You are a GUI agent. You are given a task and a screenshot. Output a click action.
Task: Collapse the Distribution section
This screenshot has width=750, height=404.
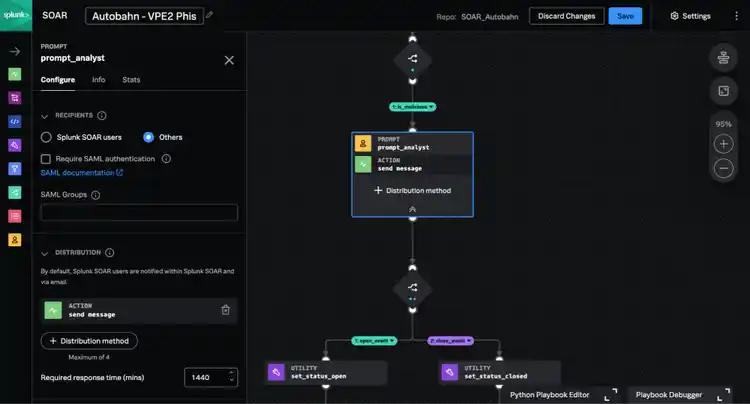pos(44,253)
